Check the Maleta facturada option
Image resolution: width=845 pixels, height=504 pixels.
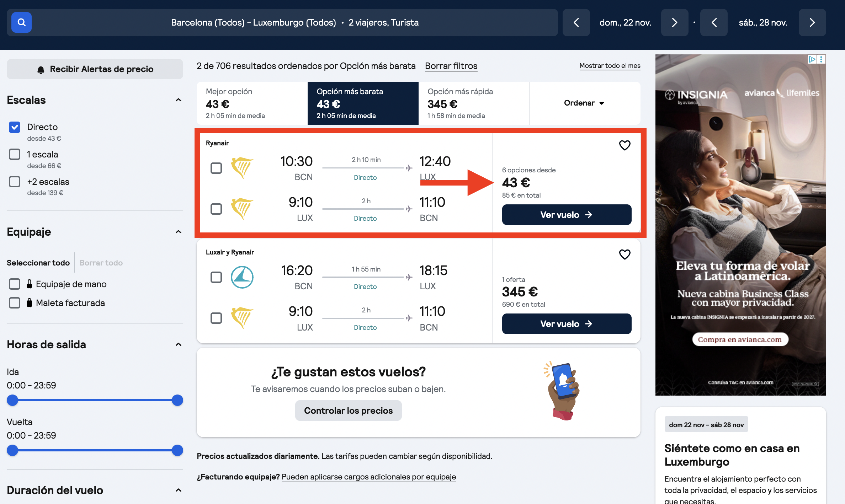pyautogui.click(x=15, y=303)
